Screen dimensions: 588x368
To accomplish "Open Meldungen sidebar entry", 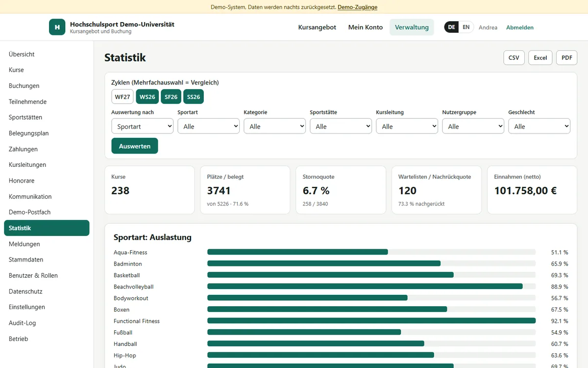I will [x=47, y=244].
